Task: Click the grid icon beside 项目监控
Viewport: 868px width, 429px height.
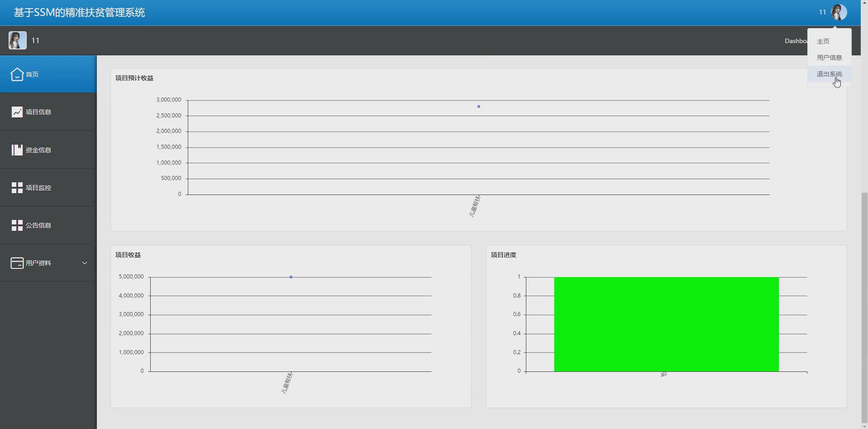Action: (x=17, y=188)
